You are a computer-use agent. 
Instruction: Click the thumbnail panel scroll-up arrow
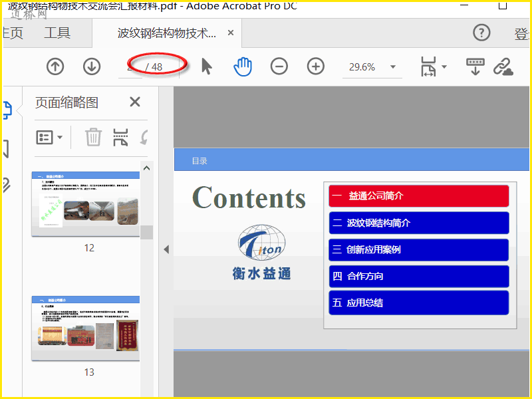146,168
